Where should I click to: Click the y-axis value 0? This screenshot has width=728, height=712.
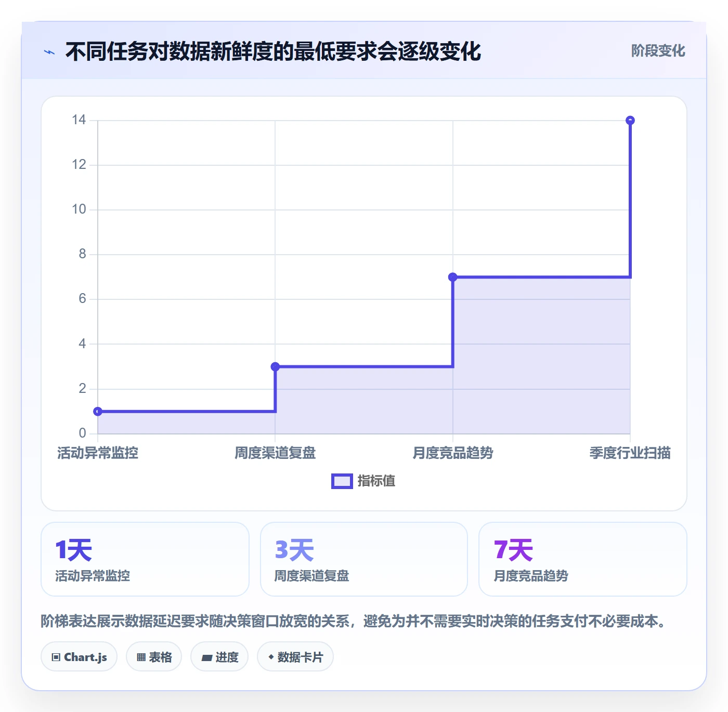[x=83, y=433]
